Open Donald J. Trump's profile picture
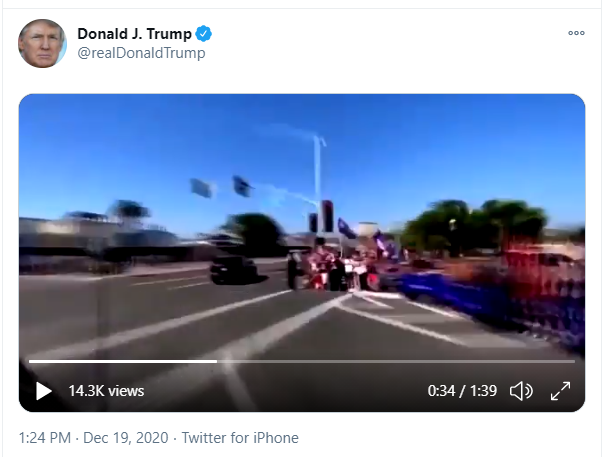Viewport: 615px width, 457px height. [x=42, y=44]
